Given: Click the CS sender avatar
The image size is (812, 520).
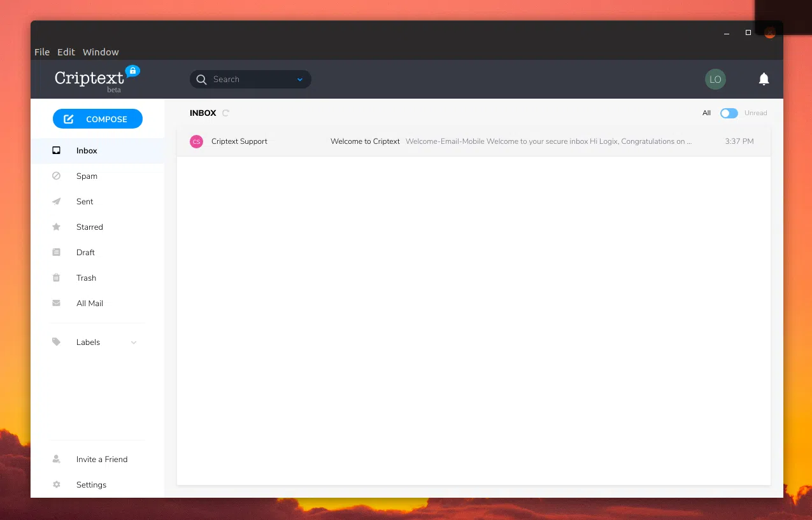Looking at the screenshot, I should 196,142.
